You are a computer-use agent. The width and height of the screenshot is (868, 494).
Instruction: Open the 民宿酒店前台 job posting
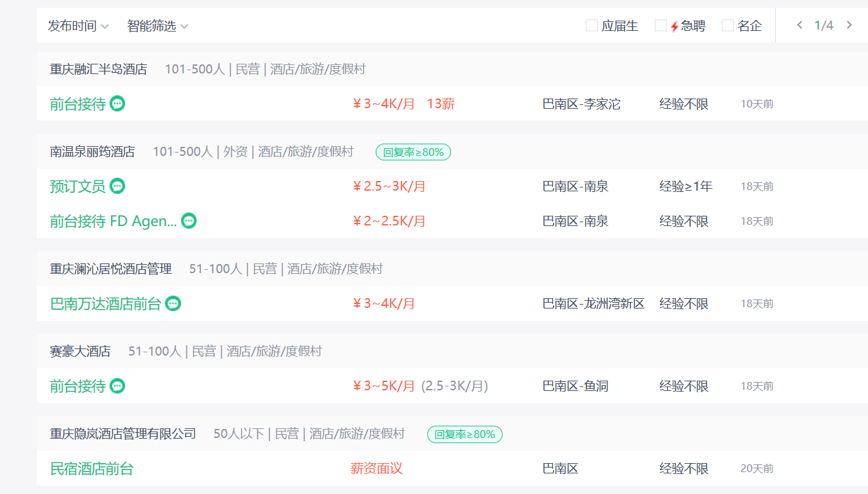pos(92,468)
